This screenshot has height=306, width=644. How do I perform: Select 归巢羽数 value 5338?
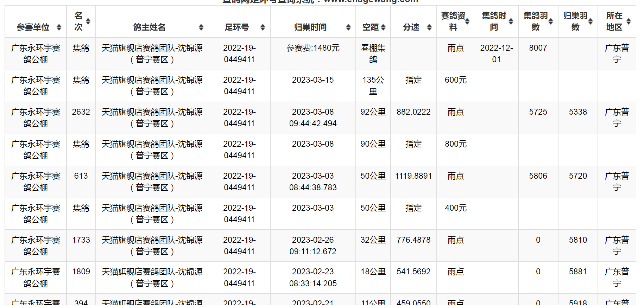pyautogui.click(x=578, y=112)
